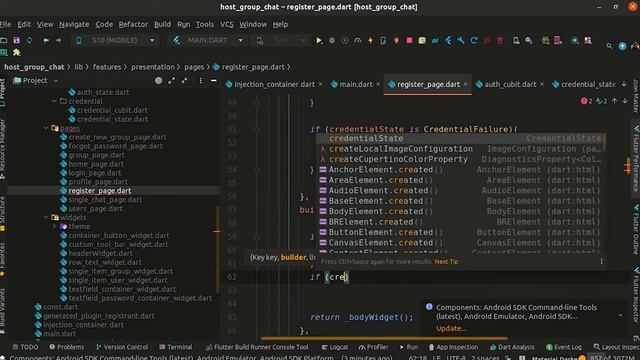Click the blue update arrow icon top right
640x360 pixels.
coord(622,46)
